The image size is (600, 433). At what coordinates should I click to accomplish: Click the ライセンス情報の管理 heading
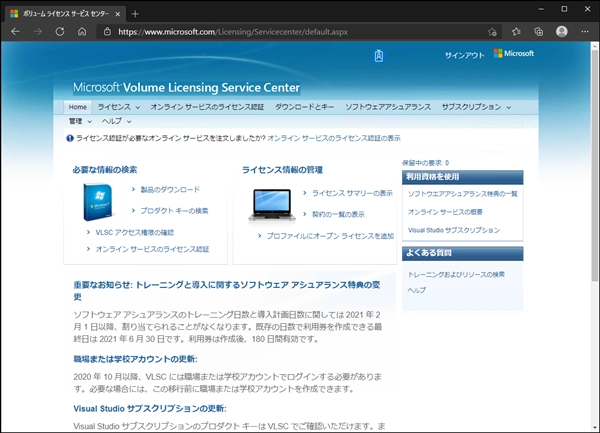point(282,170)
